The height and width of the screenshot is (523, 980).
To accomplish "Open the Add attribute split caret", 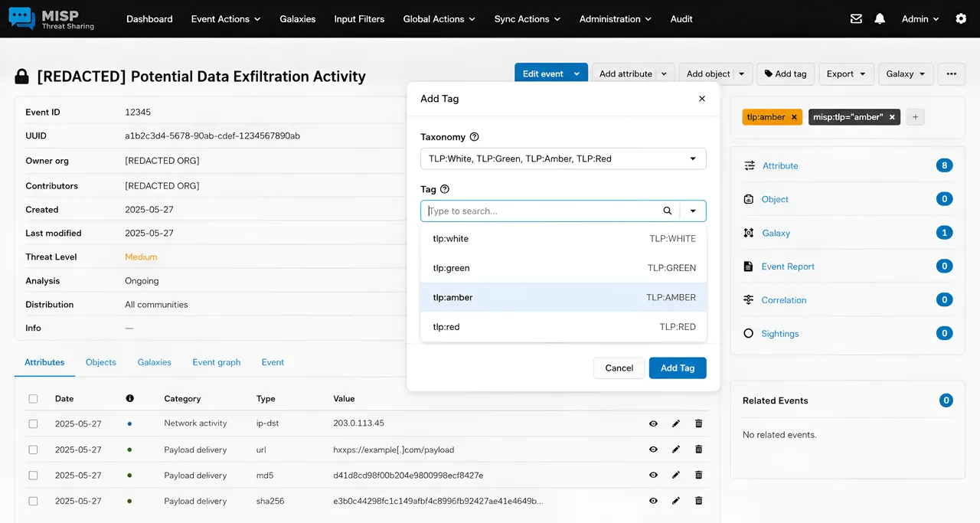I will pos(665,74).
